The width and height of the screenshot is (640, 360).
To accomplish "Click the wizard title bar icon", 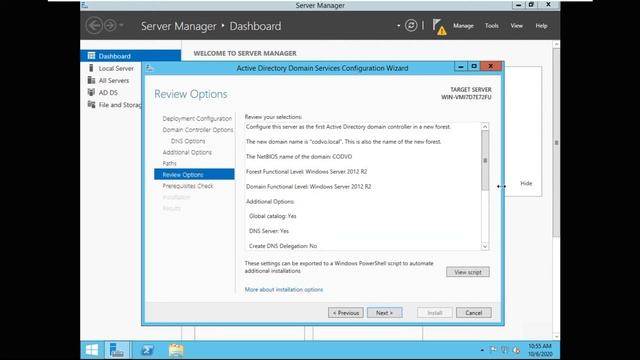I will [149, 68].
